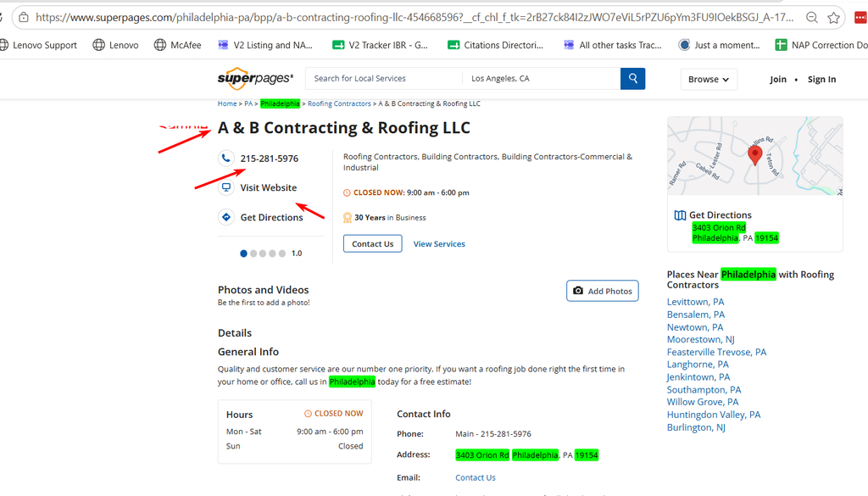Open Roofing Contractors breadcrumb
Screen dimensions: 868x496
point(339,103)
